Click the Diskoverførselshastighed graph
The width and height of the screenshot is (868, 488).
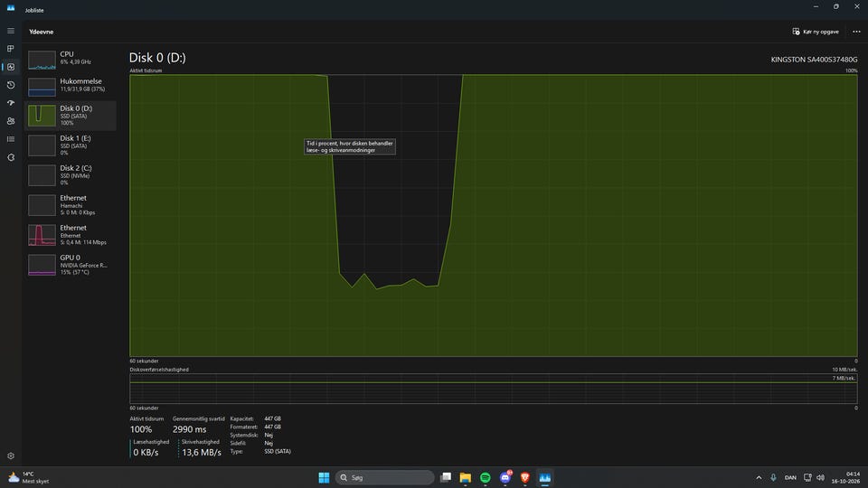pos(494,389)
